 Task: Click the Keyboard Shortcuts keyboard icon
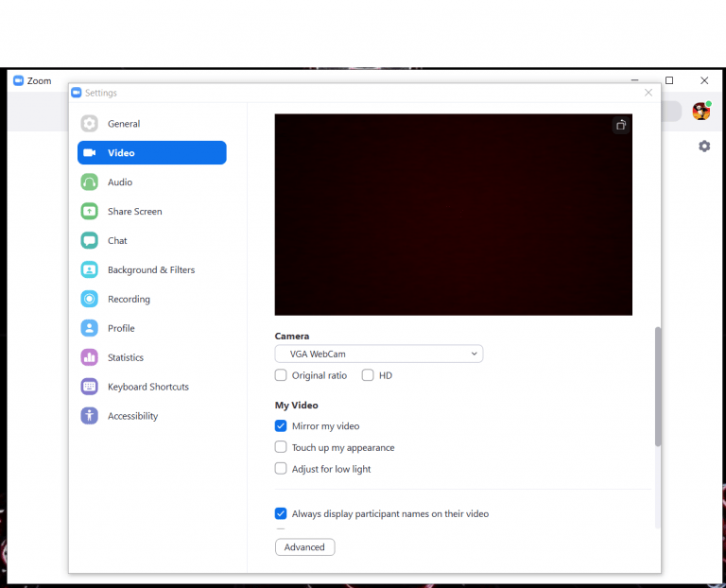[89, 386]
